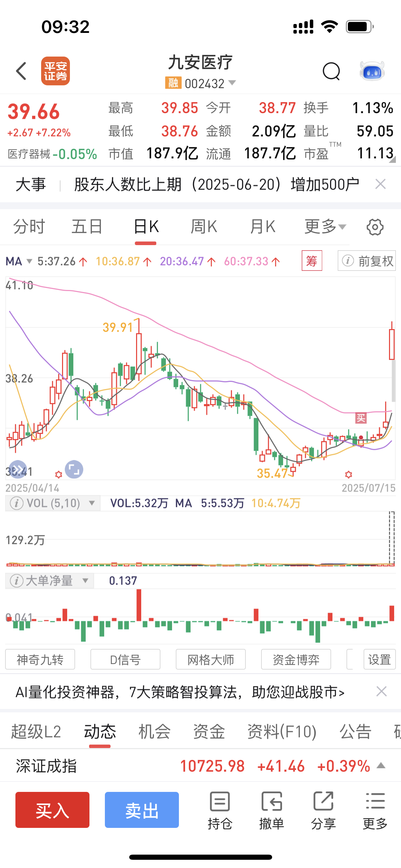Screen dimensions: 401x868
Task: Open the bottom 更多 menu icon
Action: tap(375, 810)
